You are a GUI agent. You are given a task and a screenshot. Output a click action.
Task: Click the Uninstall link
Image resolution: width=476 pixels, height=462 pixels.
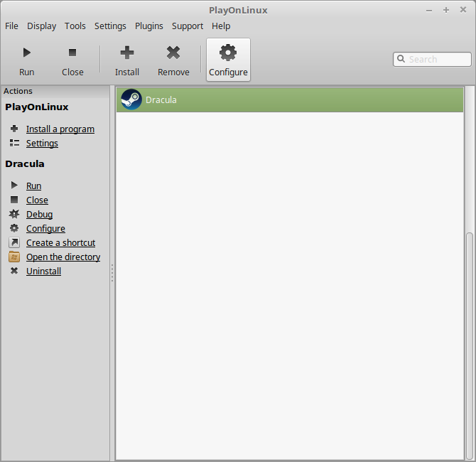pyautogui.click(x=43, y=272)
